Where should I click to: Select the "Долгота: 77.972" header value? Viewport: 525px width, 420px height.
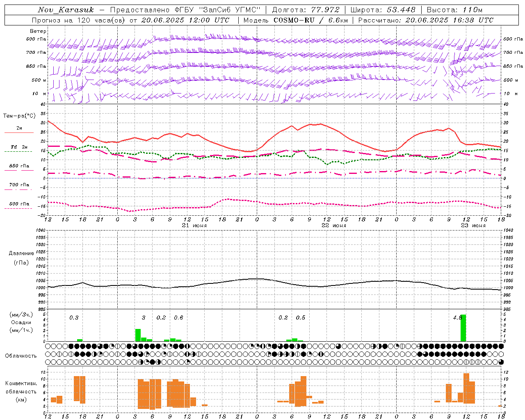pos(306,10)
